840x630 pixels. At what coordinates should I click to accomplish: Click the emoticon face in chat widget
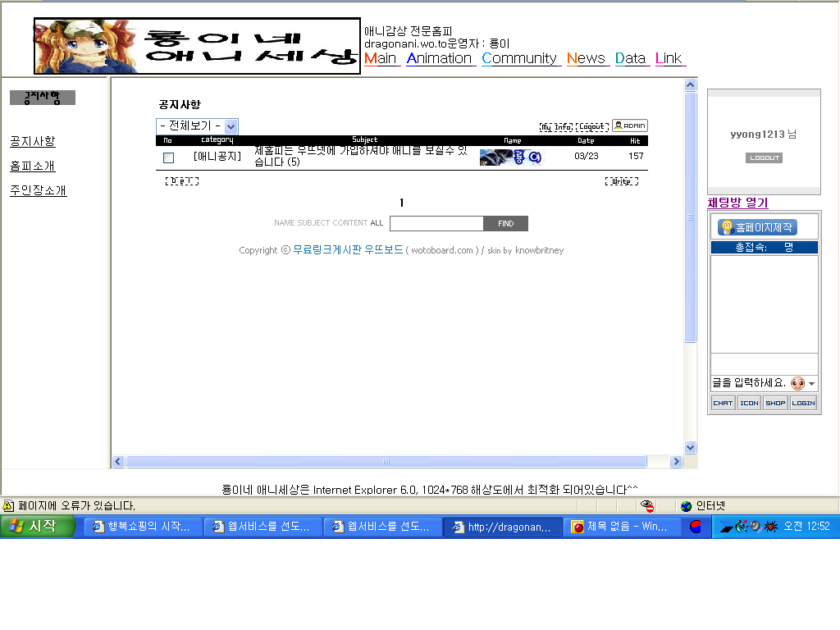point(797,383)
